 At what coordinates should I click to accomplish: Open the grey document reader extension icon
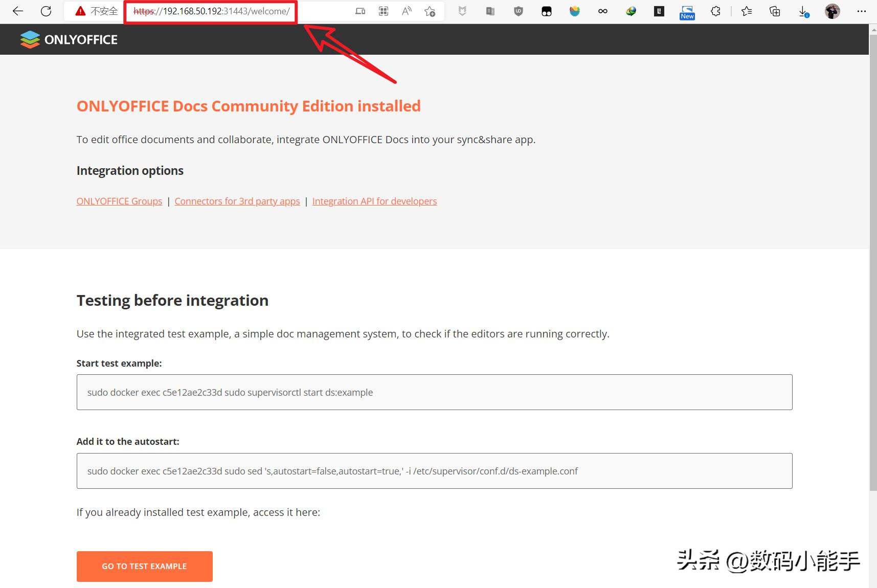pos(490,11)
